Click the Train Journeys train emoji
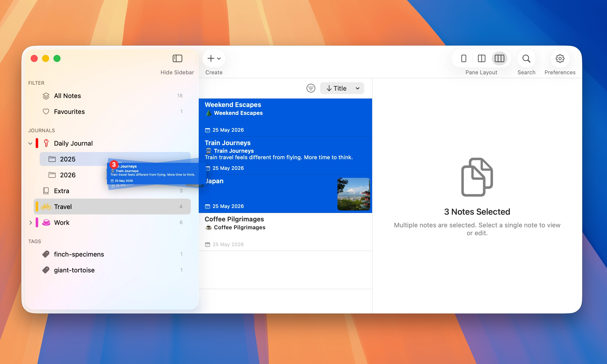 click(x=209, y=151)
